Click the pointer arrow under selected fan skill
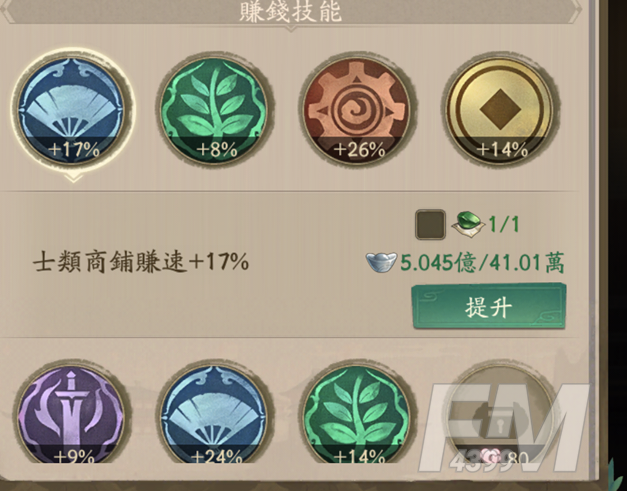Image resolution: width=627 pixels, height=491 pixels. coord(74,177)
